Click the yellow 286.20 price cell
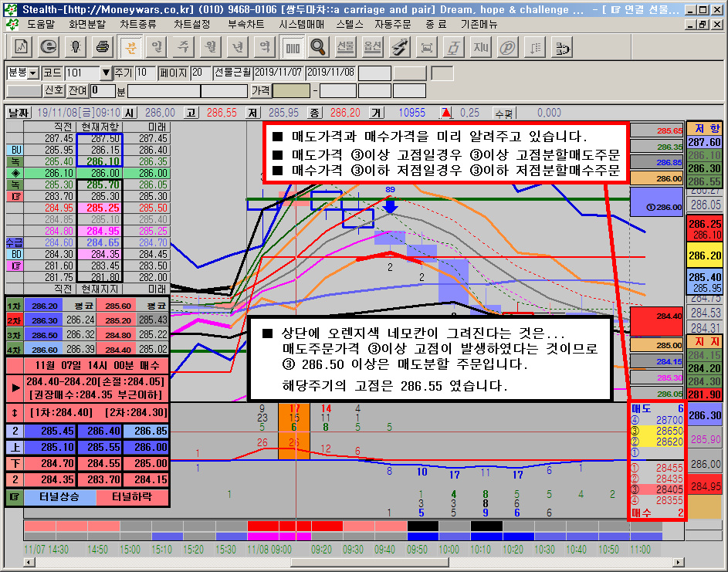This screenshot has height=572, width=728. click(x=704, y=256)
